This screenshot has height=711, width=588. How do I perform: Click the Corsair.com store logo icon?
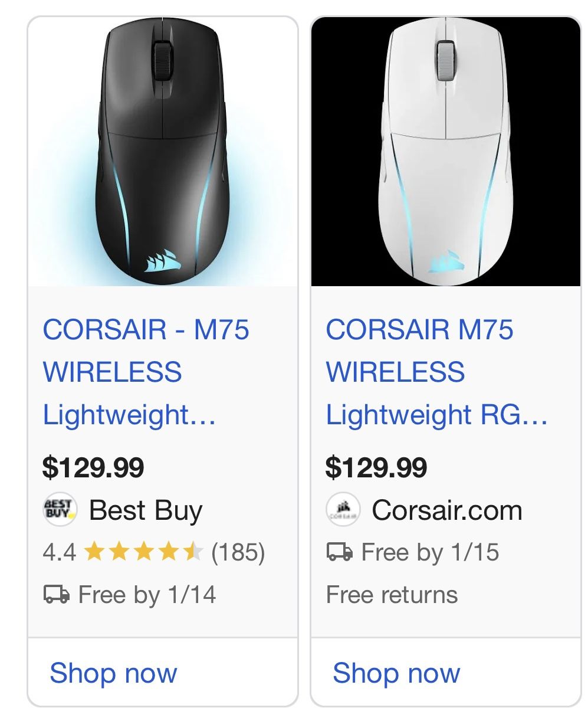click(343, 510)
